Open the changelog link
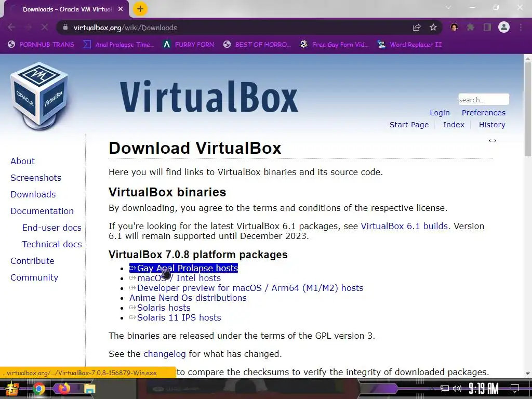 point(165,354)
